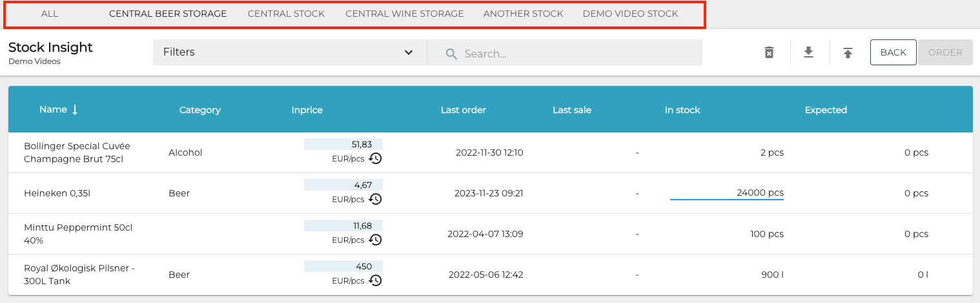Toggle sort by Name column arrow
The image size is (980, 303).
point(75,110)
